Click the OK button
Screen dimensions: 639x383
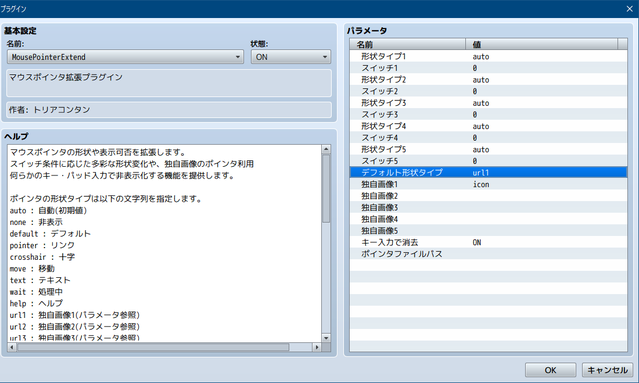[550, 370]
